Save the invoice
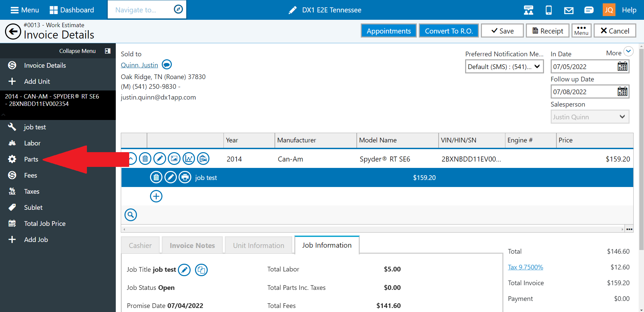 coord(502,31)
